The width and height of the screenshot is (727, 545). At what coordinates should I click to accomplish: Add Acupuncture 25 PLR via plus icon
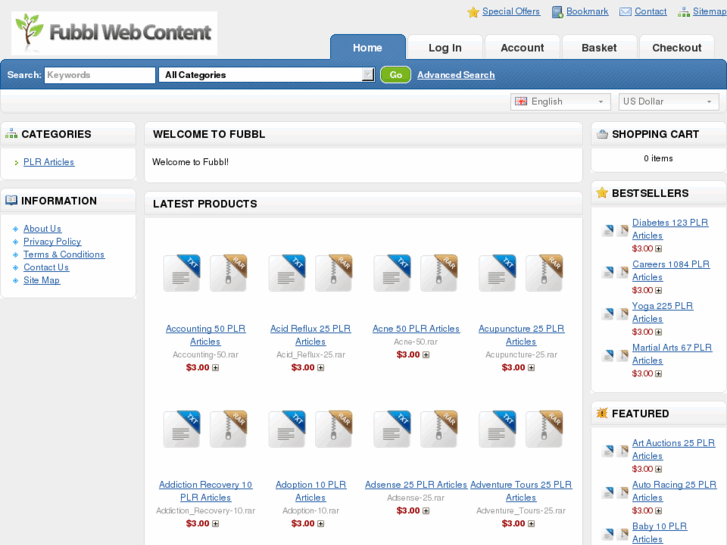tap(531, 368)
